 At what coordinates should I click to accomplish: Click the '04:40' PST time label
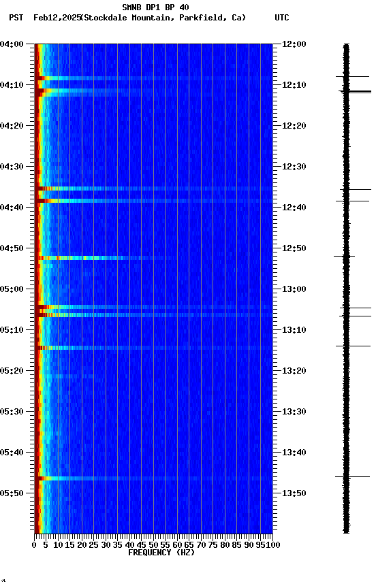12,208
